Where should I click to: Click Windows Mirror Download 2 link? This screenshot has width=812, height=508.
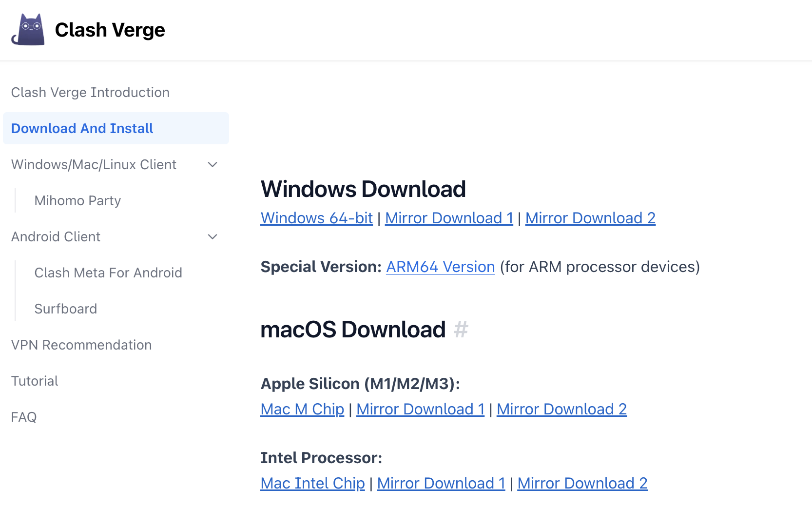point(590,218)
